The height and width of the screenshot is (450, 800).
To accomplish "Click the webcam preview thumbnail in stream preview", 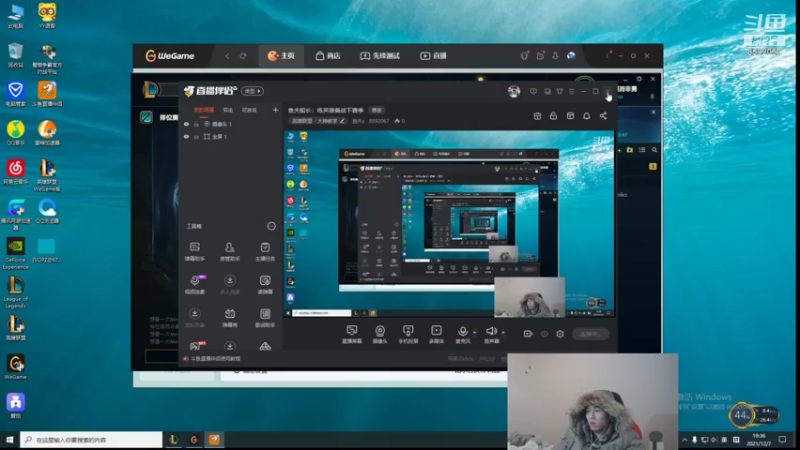I will [x=530, y=297].
